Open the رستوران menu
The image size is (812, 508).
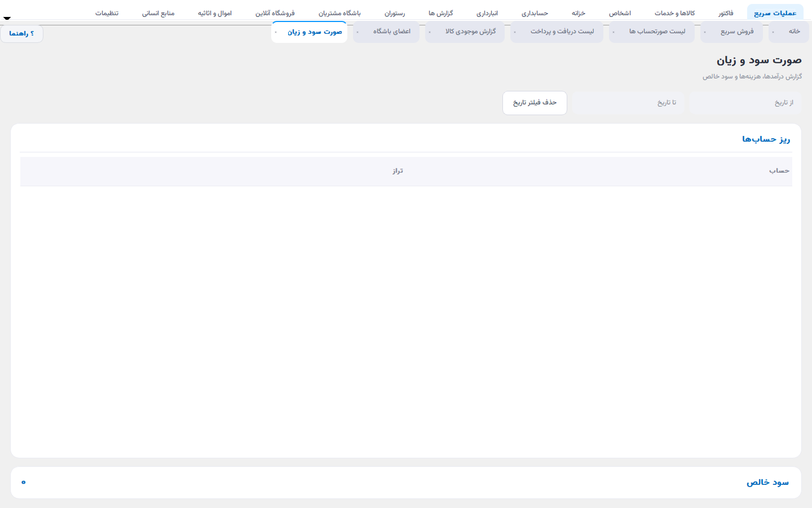tap(395, 13)
